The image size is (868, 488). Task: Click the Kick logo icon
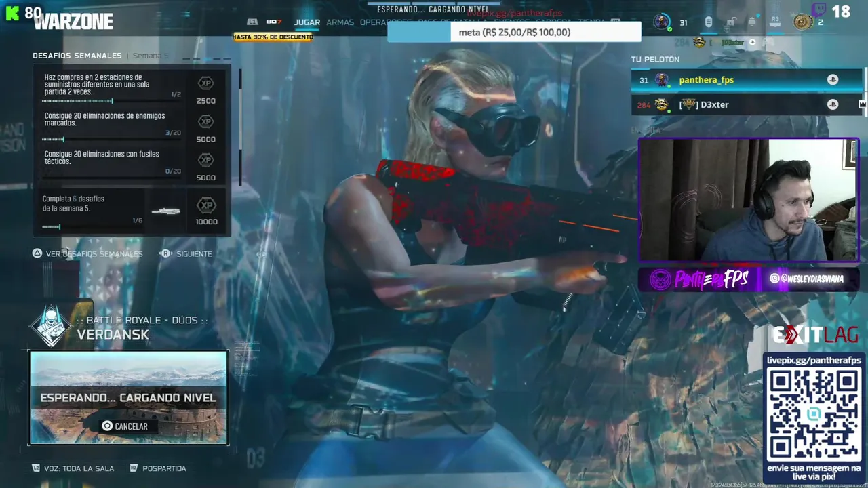[12, 13]
